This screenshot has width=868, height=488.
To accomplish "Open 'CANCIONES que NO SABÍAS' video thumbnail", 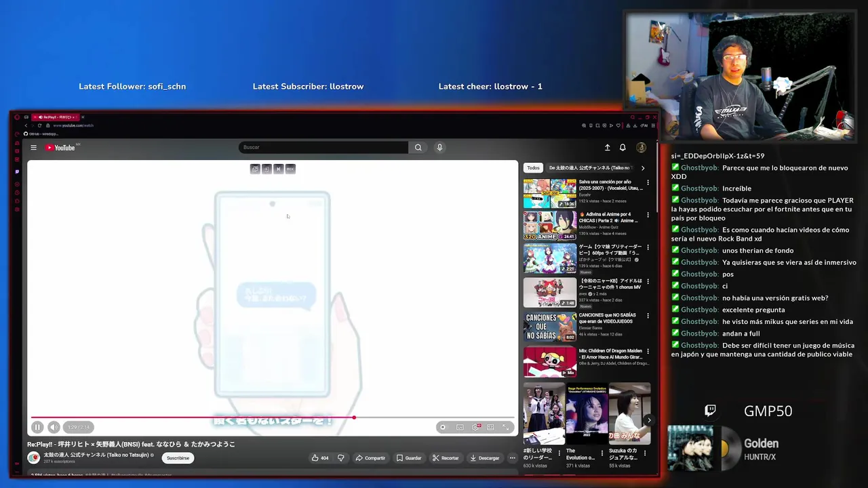I will 550,327.
